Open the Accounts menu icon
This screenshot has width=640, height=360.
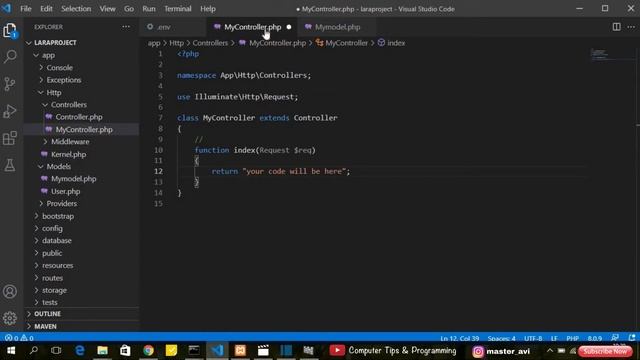click(10, 291)
